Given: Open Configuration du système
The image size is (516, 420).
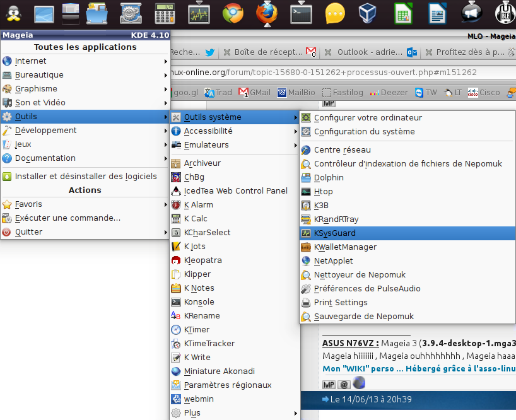Looking at the screenshot, I should pyautogui.click(x=408, y=132).
